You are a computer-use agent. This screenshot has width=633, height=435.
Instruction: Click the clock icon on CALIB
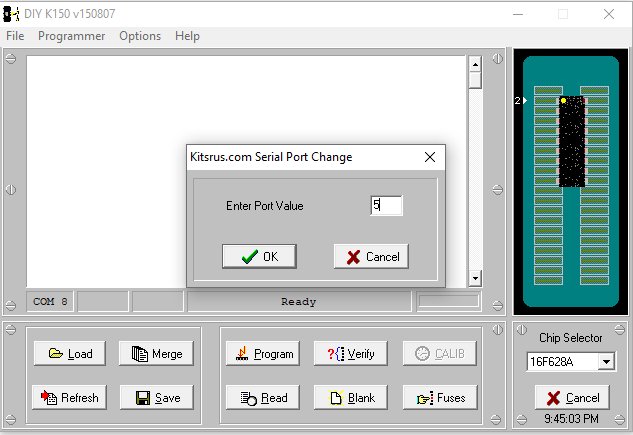click(422, 353)
